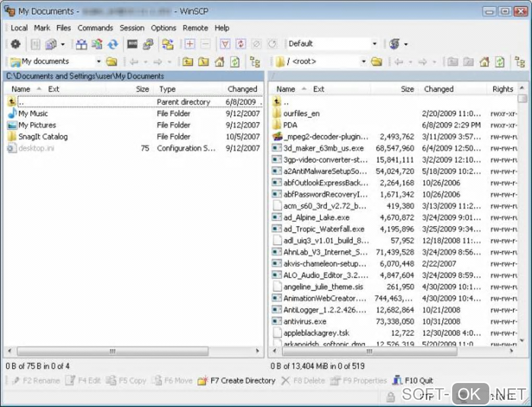Click the queue/documents toolbar icon
Image resolution: width=532 pixels, height=407 pixels.
click(51, 44)
